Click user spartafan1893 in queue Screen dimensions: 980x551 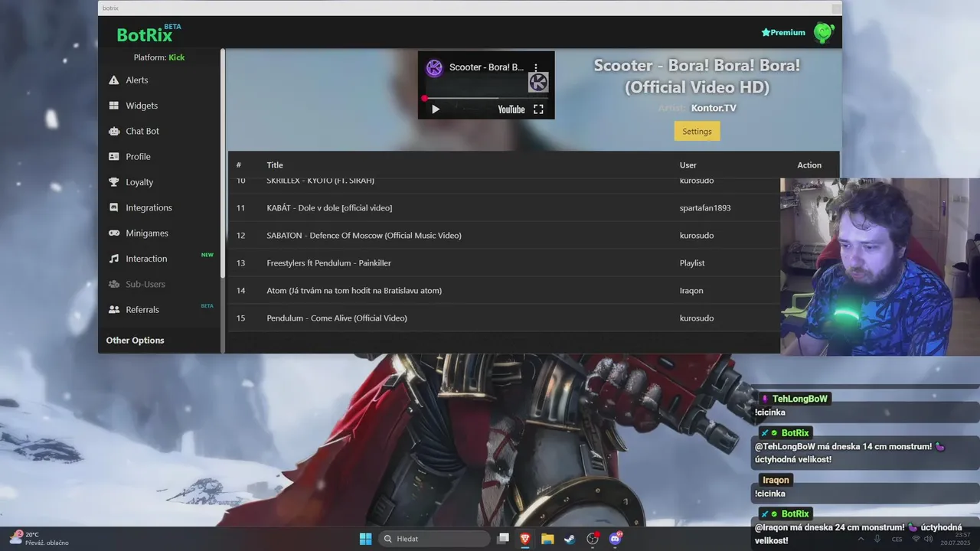(705, 208)
